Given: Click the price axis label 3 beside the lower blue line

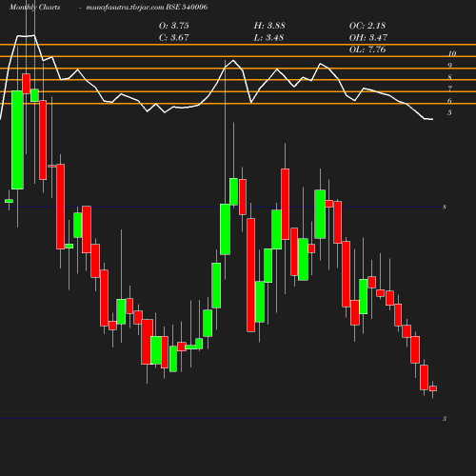Looking at the screenshot, I should coord(445,419).
